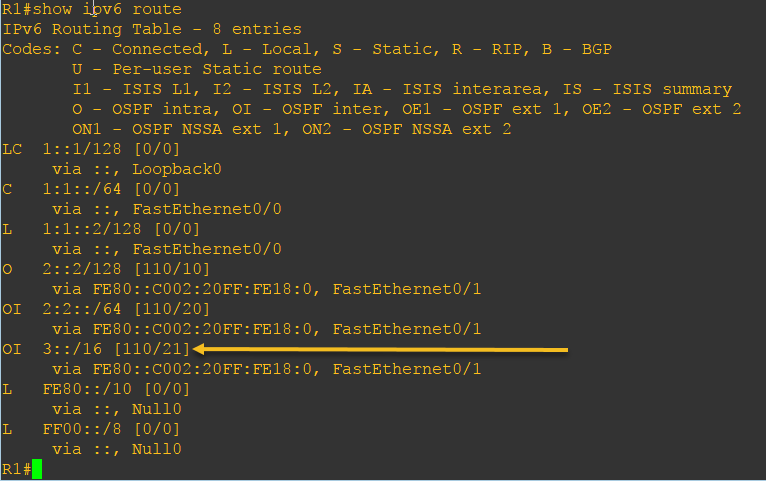Viewport: 766px width, 481px height.
Task: Click the yellow arrow pointing at 3::/16
Action: click(380, 349)
